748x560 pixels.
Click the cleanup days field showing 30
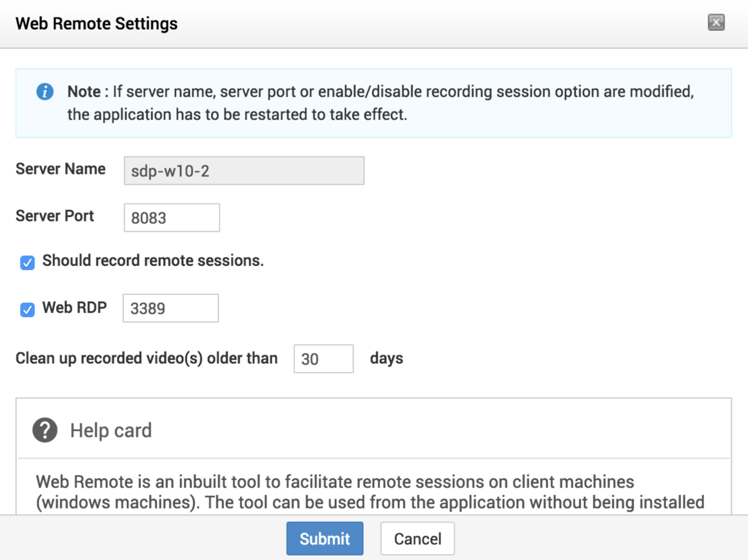[x=323, y=359]
